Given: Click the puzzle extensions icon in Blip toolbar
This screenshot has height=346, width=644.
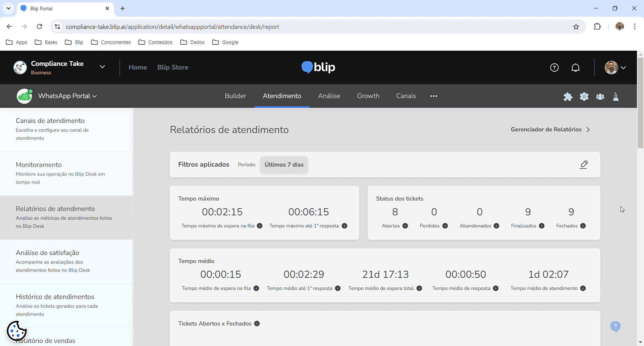Looking at the screenshot, I should point(568,97).
